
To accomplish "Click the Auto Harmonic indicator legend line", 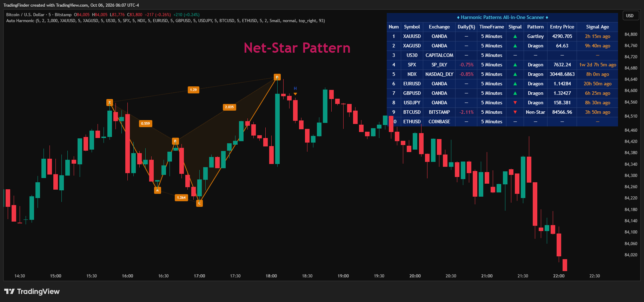I will tap(165, 21).
